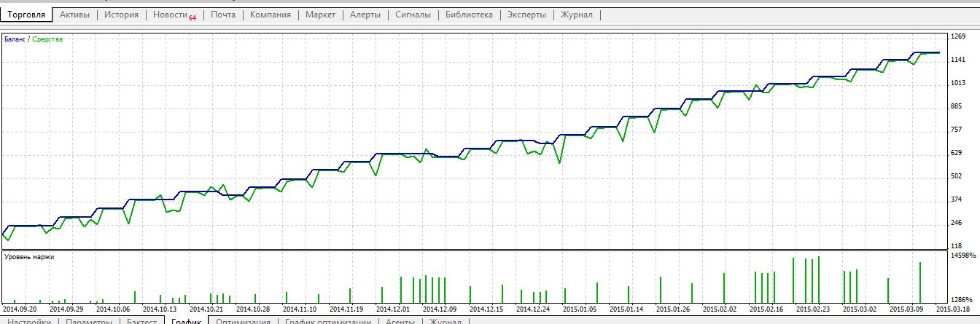Open the История tab
The image size is (980, 324).
point(121,15)
